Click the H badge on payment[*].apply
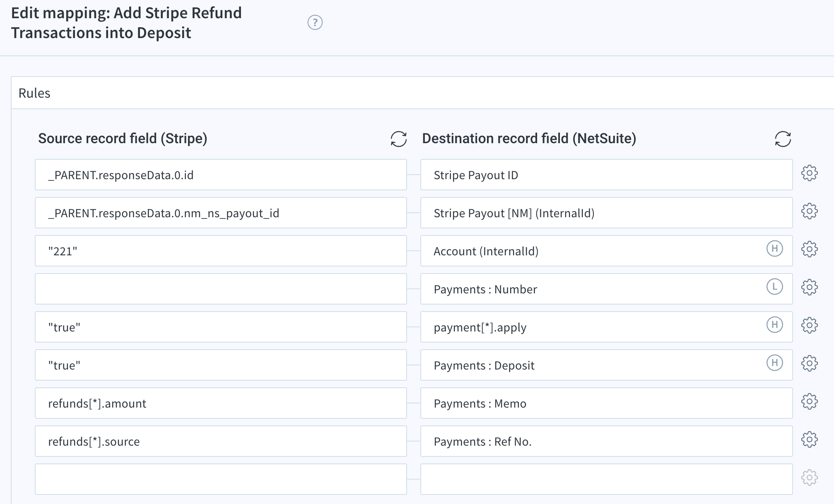Viewport: 834px width, 504px height. click(x=774, y=325)
